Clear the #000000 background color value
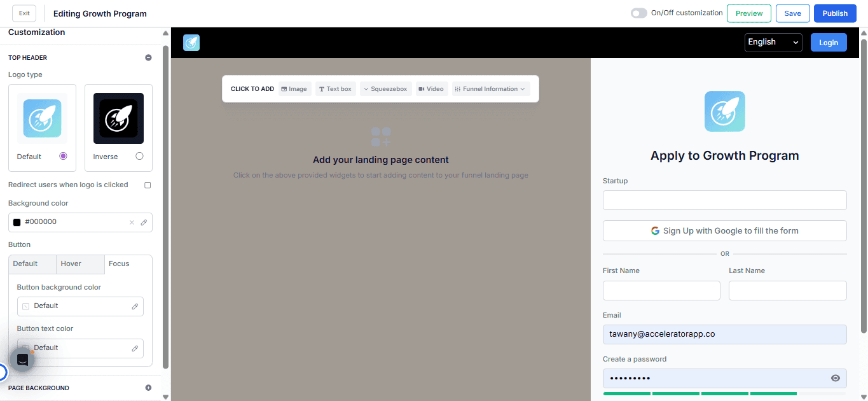Screen dimensions: 868x401 click(x=132, y=222)
